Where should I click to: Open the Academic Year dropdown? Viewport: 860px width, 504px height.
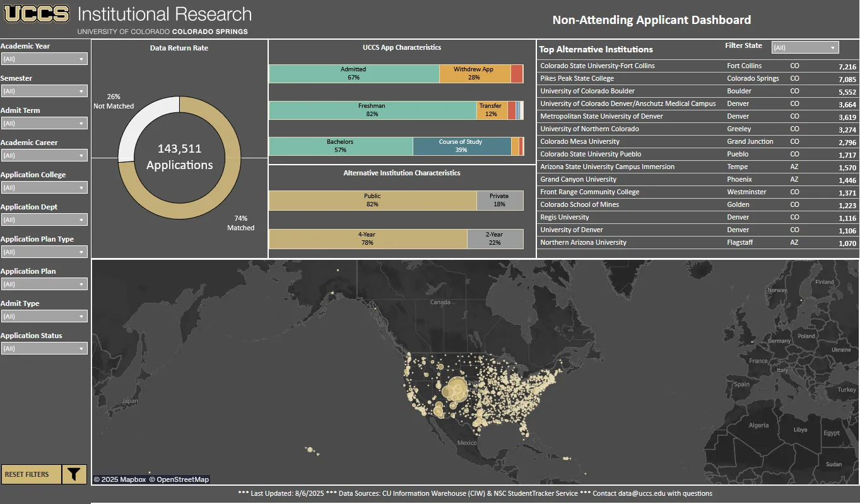(x=44, y=59)
